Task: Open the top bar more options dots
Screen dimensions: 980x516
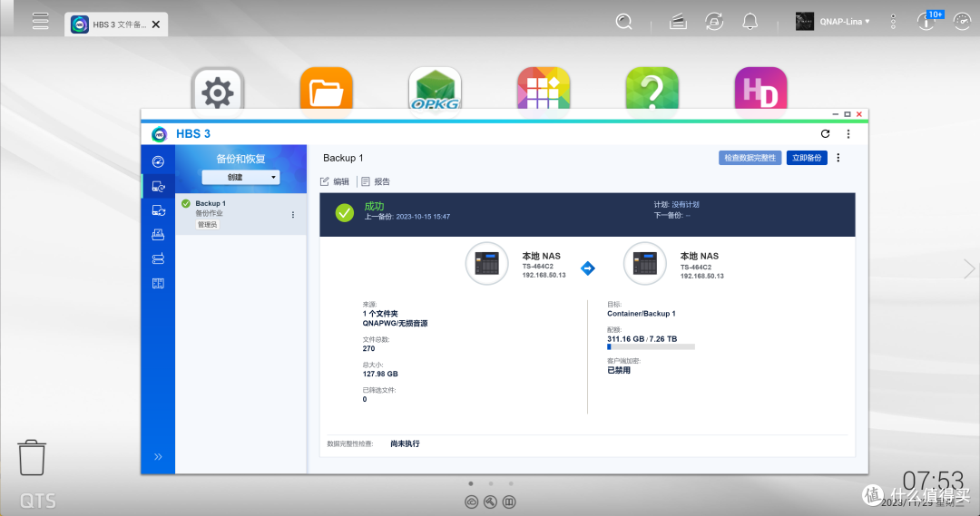Action: [x=893, y=22]
